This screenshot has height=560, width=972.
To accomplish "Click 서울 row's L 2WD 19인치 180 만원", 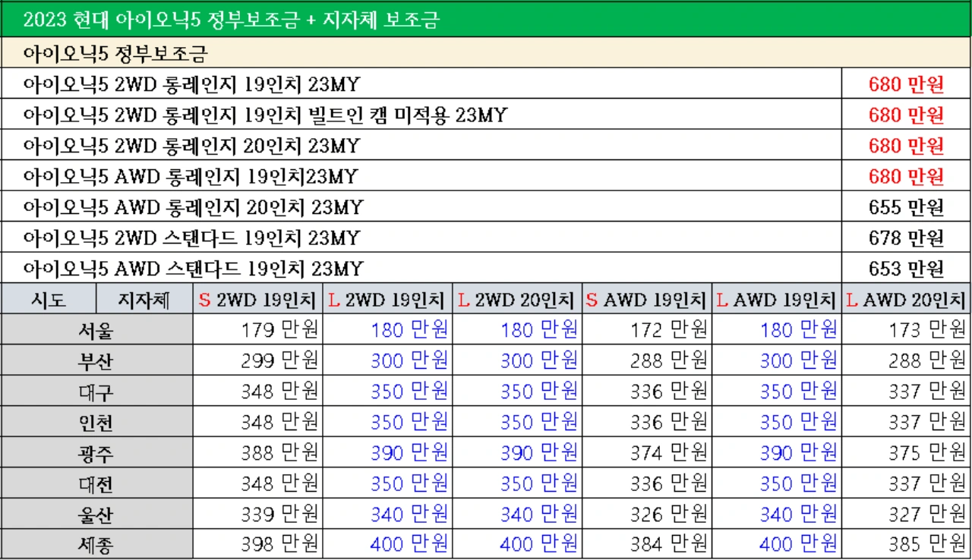I will pos(410,330).
